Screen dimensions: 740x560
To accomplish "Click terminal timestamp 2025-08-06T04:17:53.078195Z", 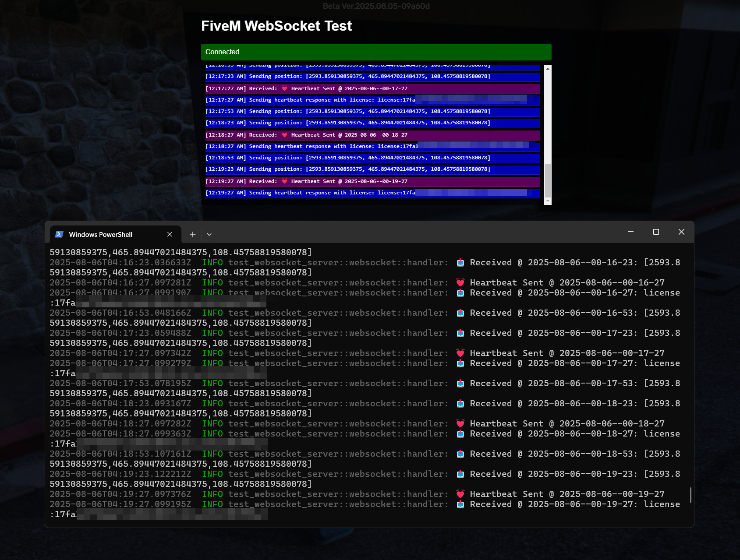I will point(120,384).
